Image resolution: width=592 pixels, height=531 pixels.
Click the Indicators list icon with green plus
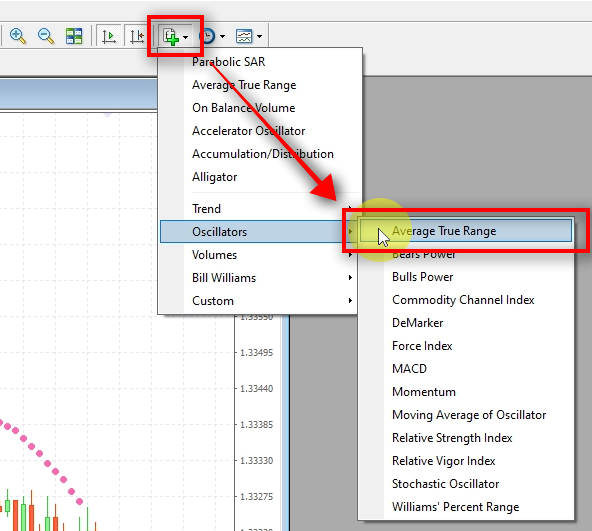tap(171, 37)
